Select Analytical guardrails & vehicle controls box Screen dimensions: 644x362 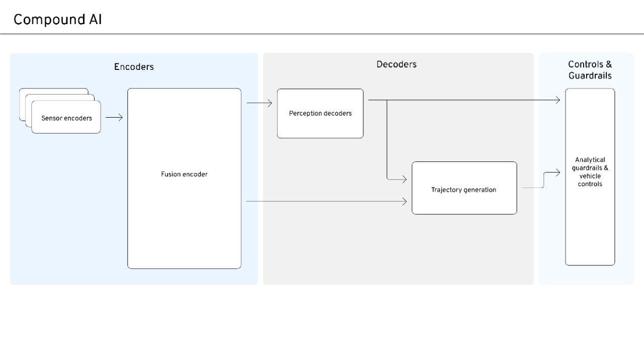click(590, 172)
